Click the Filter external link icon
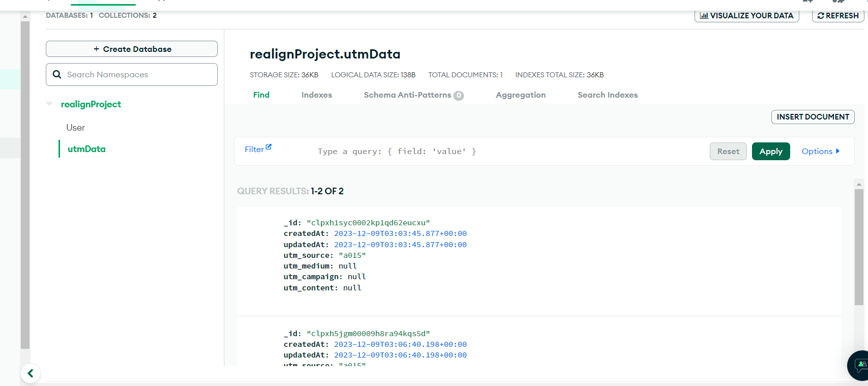The height and width of the screenshot is (386, 868). click(269, 147)
